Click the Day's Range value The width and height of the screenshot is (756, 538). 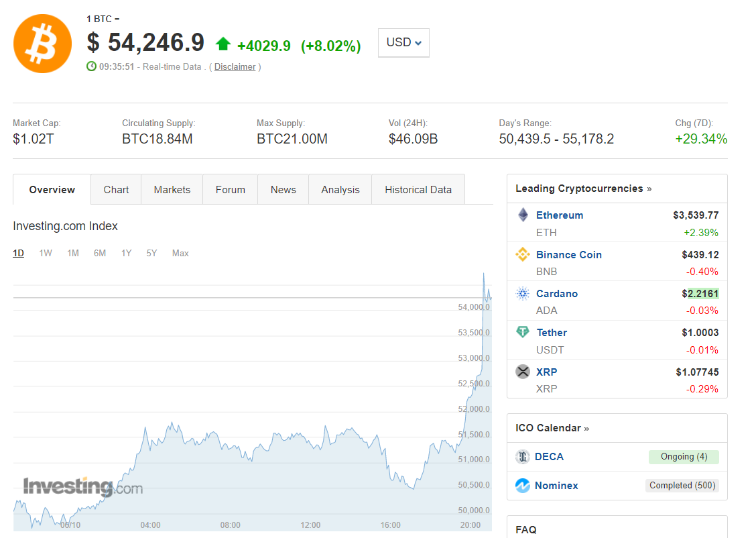(556, 139)
